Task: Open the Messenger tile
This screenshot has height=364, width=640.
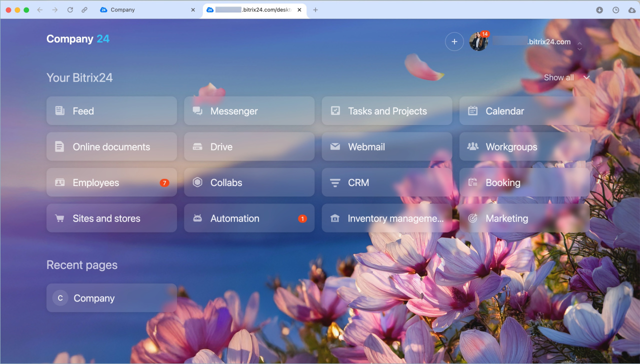Action: coord(249,111)
